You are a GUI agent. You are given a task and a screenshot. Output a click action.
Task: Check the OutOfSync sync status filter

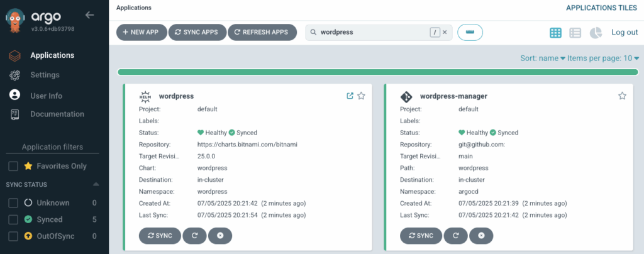pos(13,236)
